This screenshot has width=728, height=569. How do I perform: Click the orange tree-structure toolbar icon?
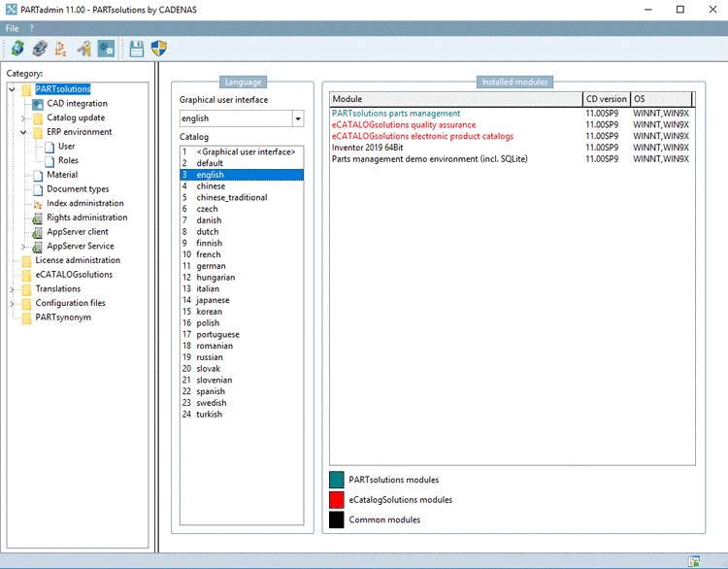61,49
